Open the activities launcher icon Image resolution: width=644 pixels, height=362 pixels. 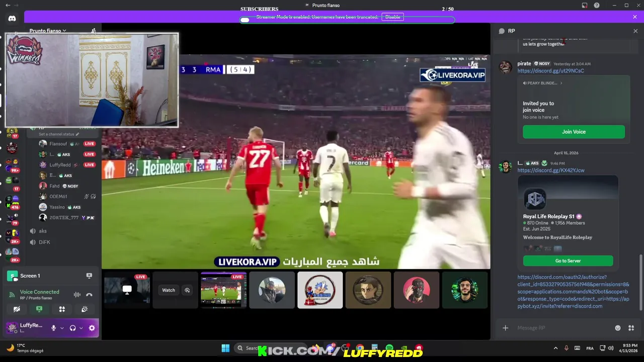[62, 309]
